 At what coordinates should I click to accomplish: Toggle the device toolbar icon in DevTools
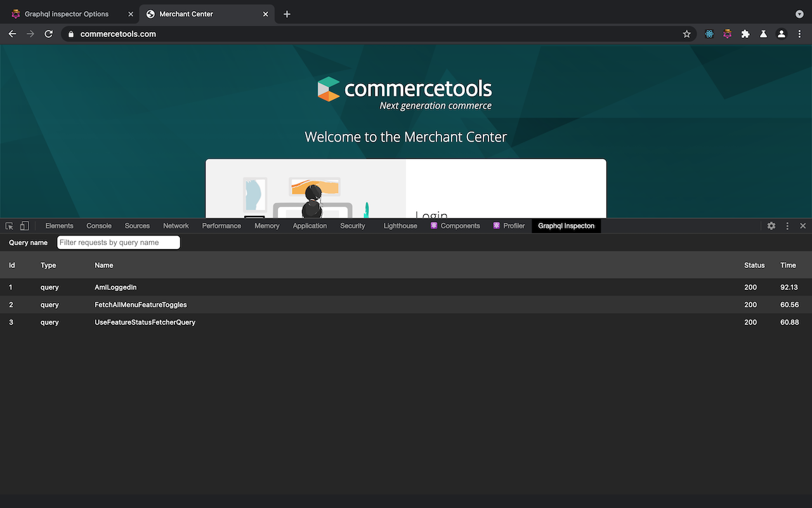[24, 225]
